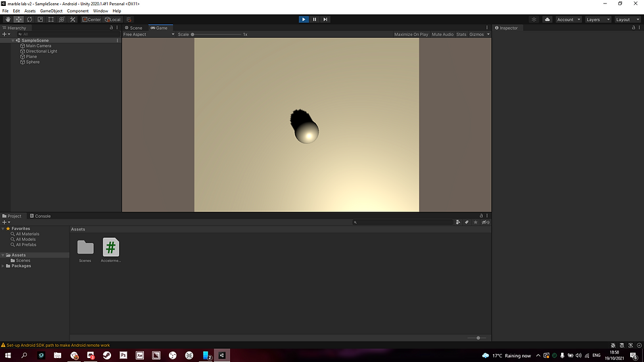Save search star icon in Project
The width and height of the screenshot is (644, 362).
pyautogui.click(x=476, y=222)
